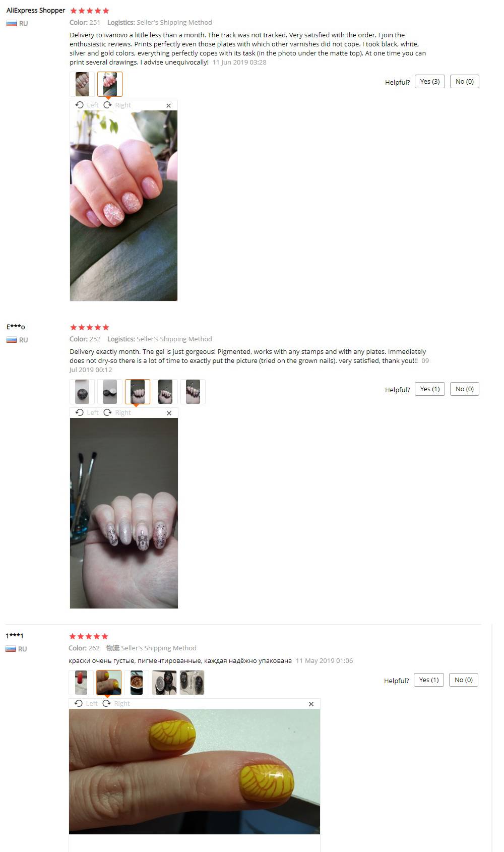504x852 pixels.
Task: Rotate E***o's review photo left
Action: click(87, 412)
